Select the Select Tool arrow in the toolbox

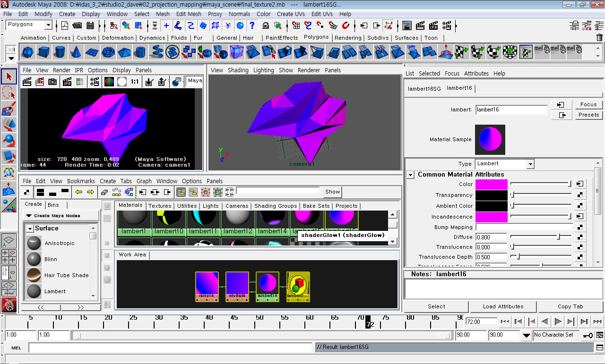8,76
